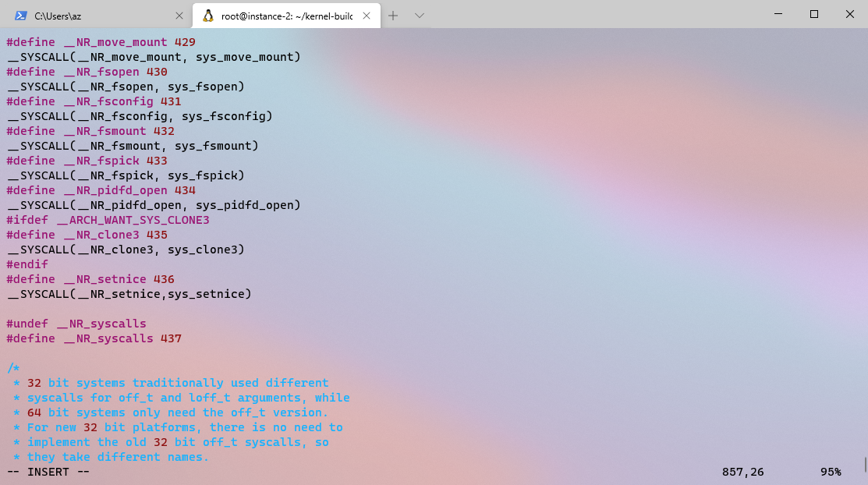This screenshot has width=868, height=485.
Task: Click the #endif directive line
Action: coord(27,264)
